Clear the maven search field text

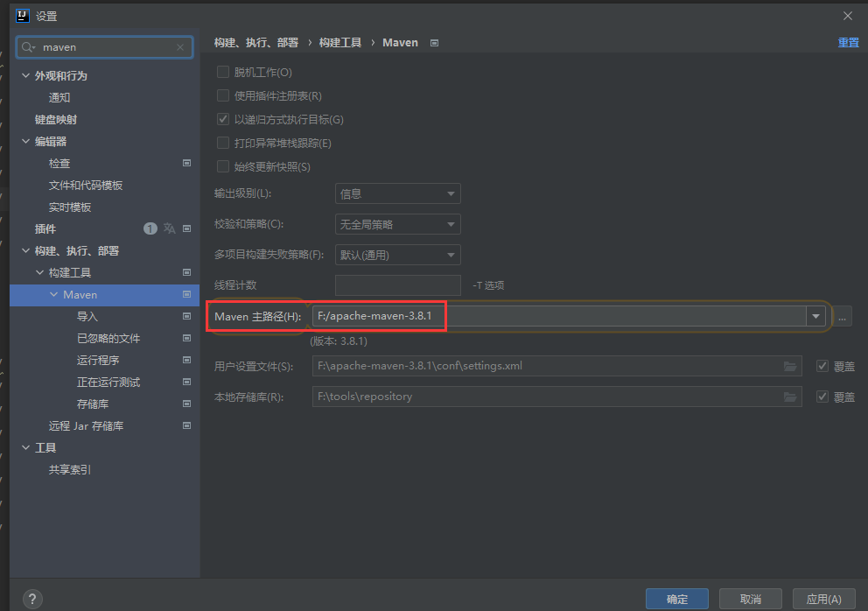180,47
